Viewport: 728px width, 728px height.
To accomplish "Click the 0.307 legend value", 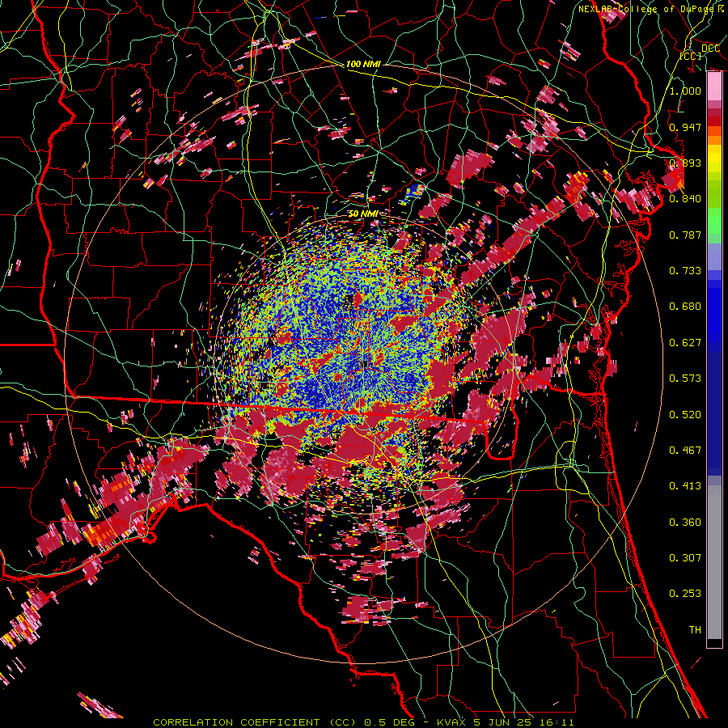I will point(685,558).
